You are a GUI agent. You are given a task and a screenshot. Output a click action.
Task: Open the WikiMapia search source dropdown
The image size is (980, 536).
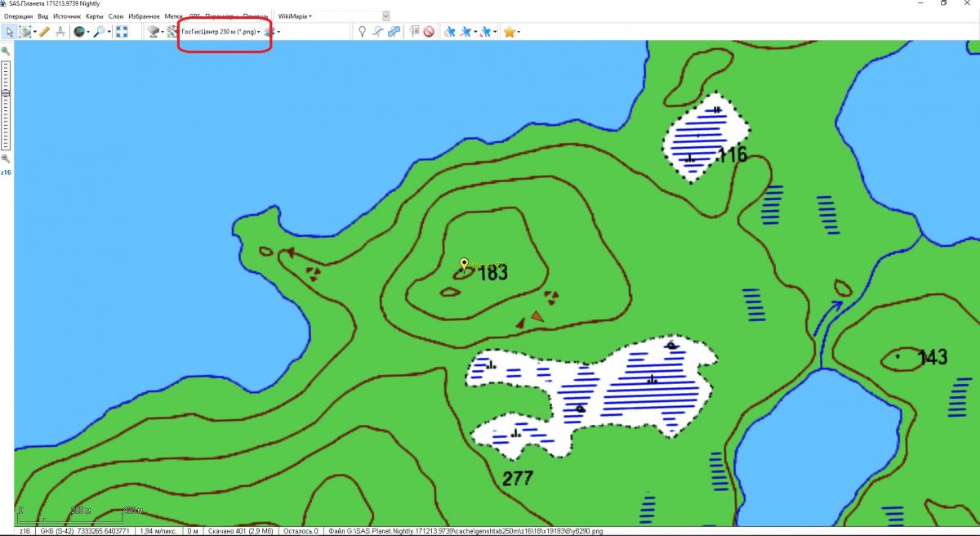(295, 16)
